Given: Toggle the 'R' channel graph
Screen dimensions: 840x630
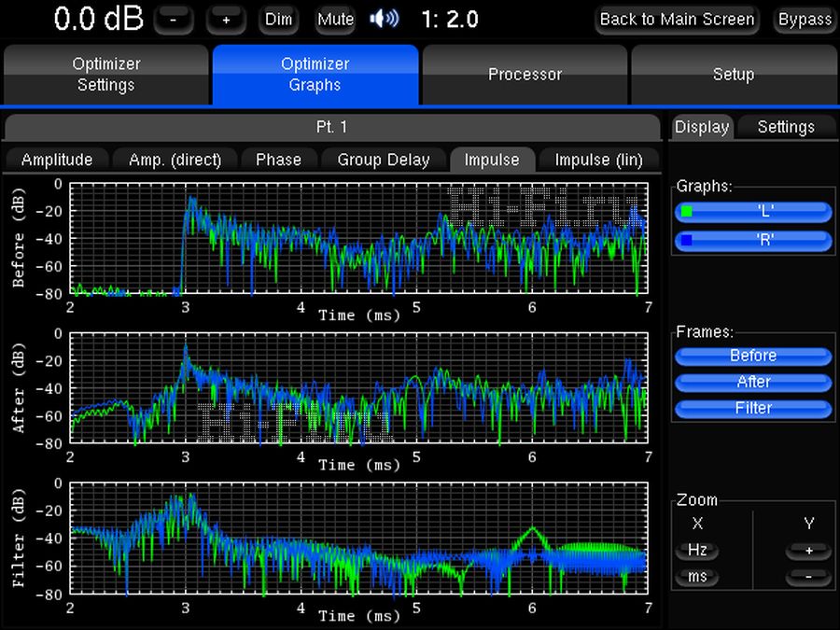Looking at the screenshot, I should pyautogui.click(x=753, y=240).
